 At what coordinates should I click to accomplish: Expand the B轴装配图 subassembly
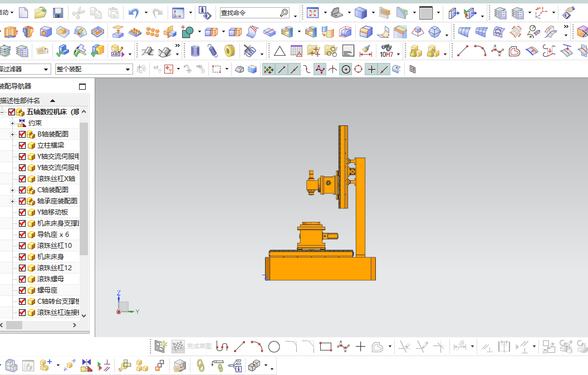12,134
